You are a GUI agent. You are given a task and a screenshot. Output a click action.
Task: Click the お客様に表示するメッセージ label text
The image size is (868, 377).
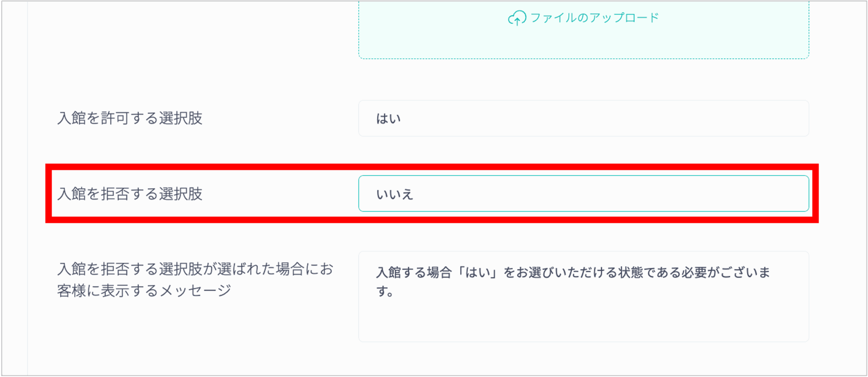(x=144, y=291)
